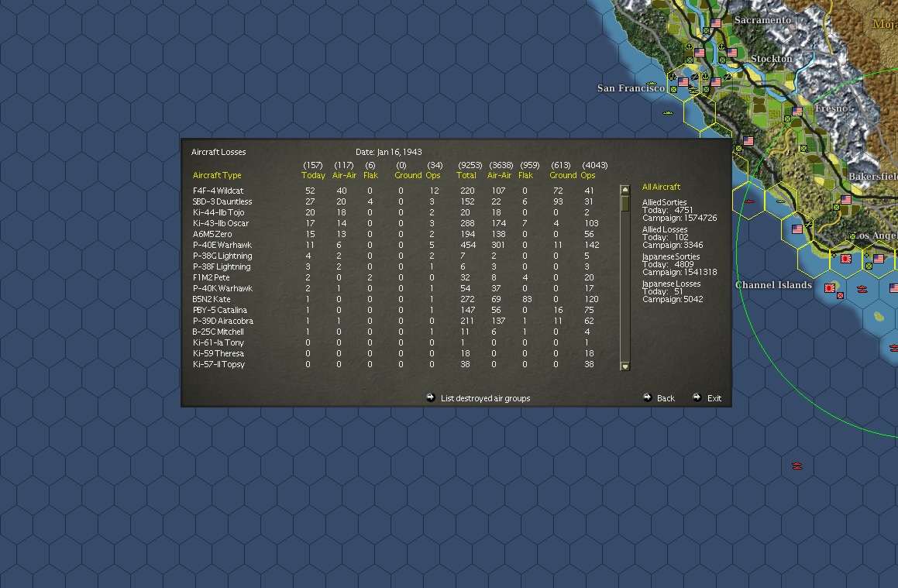Select the A6M5 Zero row
This screenshot has height=588, width=898.
tap(395, 234)
